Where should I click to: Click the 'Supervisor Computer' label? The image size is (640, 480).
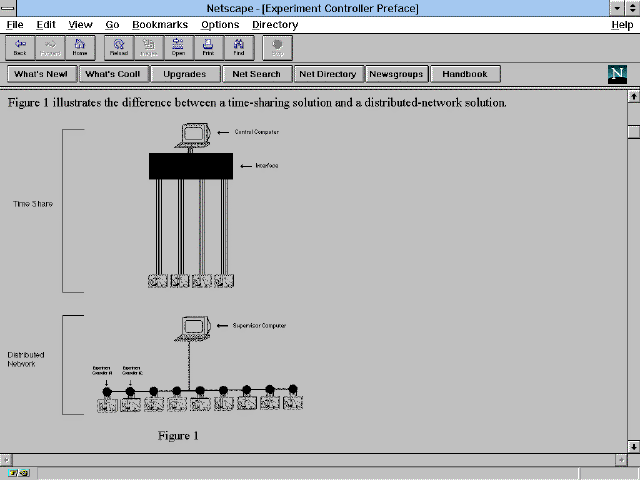(x=259, y=326)
